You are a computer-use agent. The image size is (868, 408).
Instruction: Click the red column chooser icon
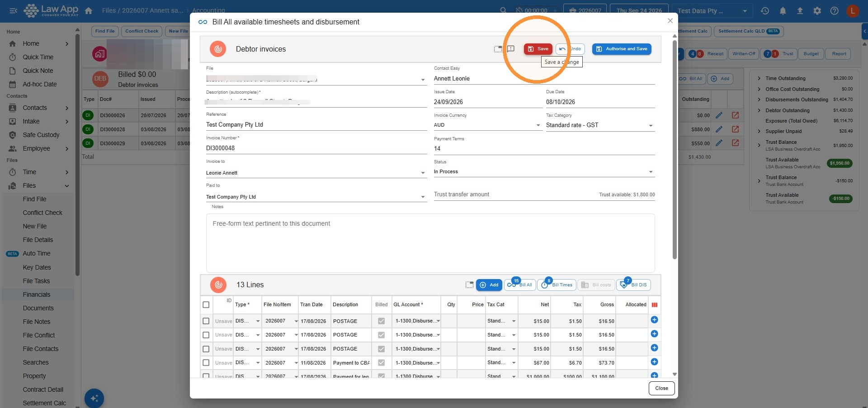point(655,305)
